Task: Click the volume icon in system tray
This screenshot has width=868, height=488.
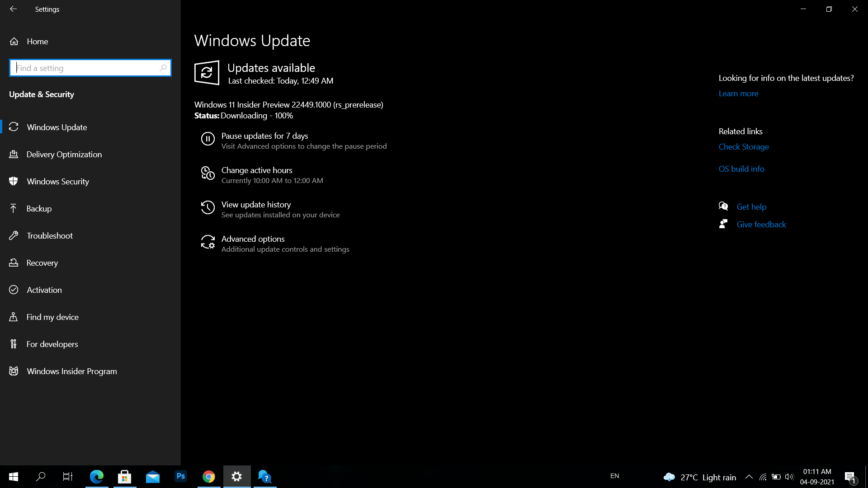Action: click(x=789, y=477)
